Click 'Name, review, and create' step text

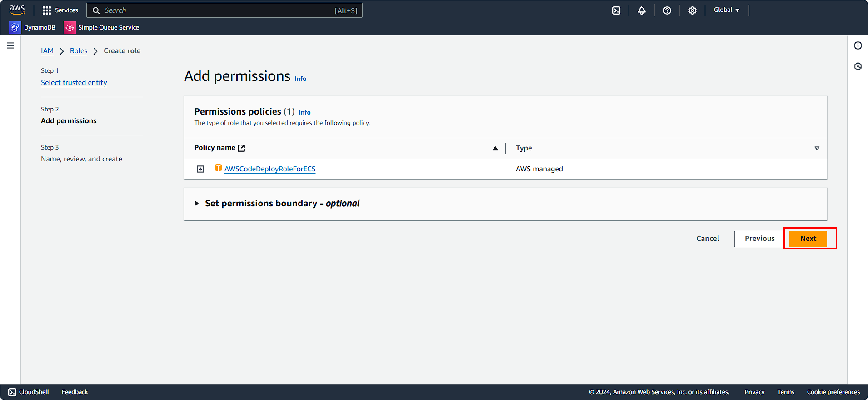81,159
